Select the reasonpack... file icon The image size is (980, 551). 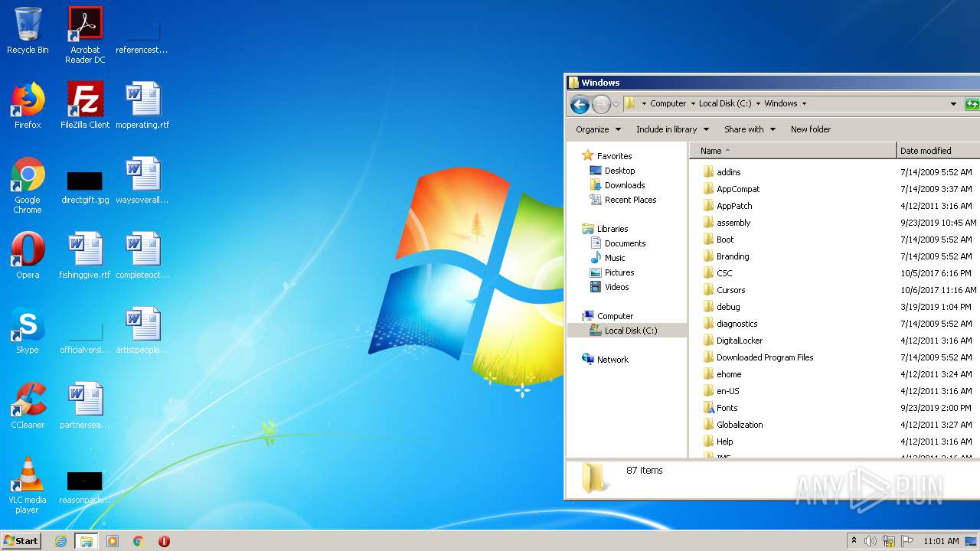pyautogui.click(x=85, y=487)
